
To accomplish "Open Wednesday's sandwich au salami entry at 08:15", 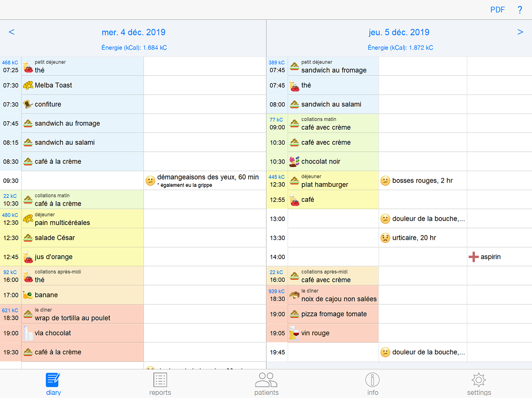I will coord(83,142).
